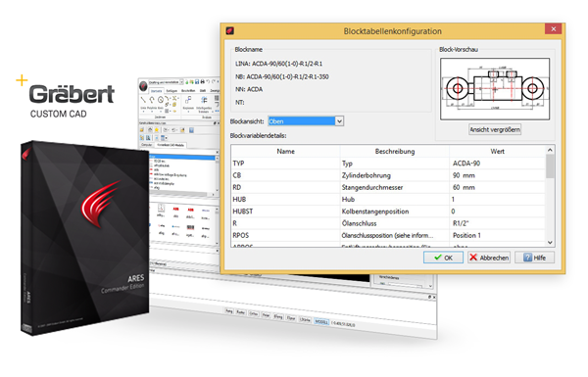The height and width of the screenshot is (377, 588).
Task: Switch to the Startseite ribbon tab
Action: (157, 91)
